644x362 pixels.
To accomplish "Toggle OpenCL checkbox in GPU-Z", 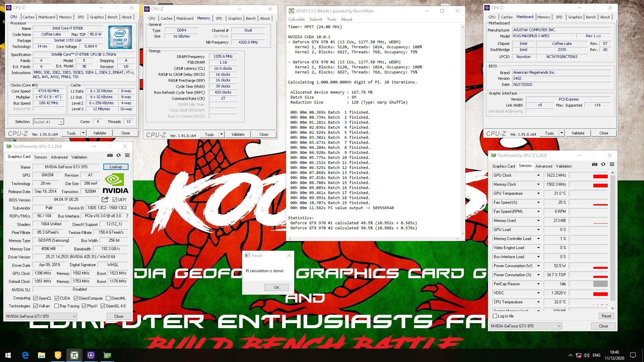I will click(x=35, y=298).
